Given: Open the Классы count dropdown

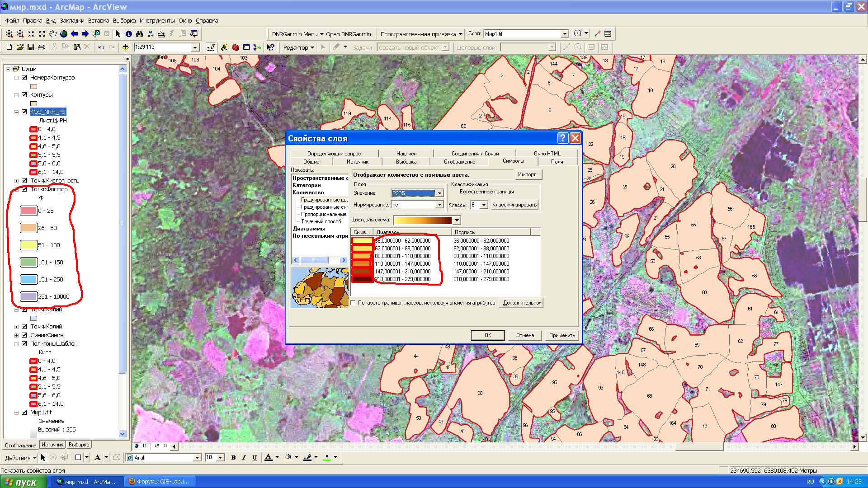Looking at the screenshot, I should click(x=484, y=205).
